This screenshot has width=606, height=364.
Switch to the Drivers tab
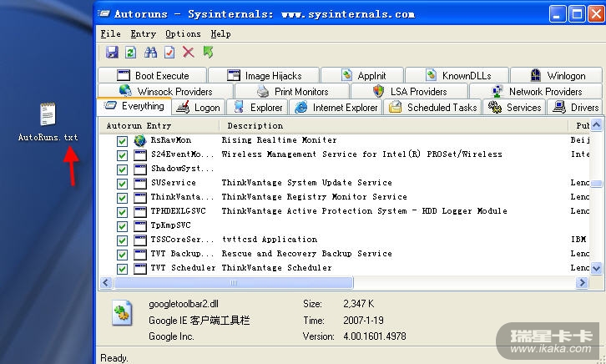click(575, 108)
